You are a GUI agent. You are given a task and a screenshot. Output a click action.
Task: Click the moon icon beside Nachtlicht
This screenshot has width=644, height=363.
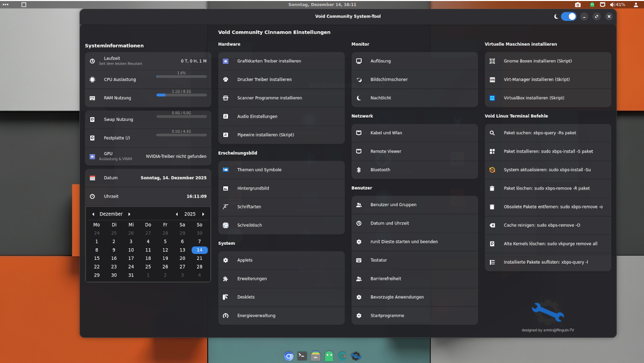[x=359, y=98]
